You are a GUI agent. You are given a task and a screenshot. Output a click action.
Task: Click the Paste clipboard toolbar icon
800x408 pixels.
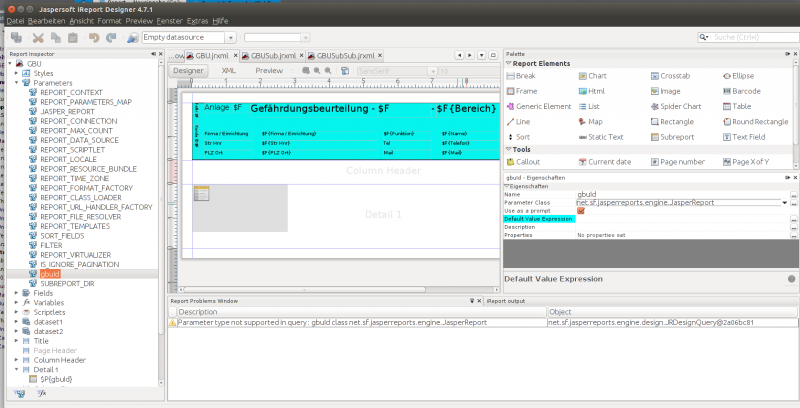tap(73, 37)
